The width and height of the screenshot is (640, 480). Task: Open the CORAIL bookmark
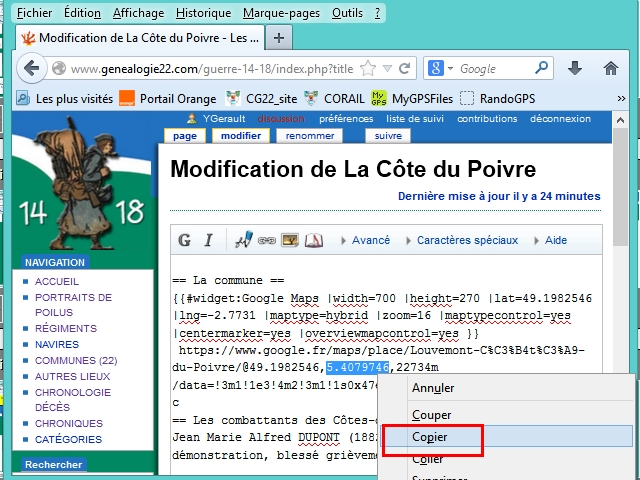(x=334, y=98)
